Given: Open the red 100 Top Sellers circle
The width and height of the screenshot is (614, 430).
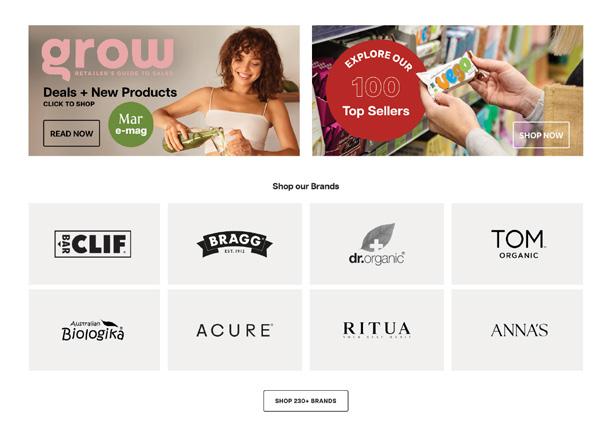Looking at the screenshot, I should tap(376, 90).
